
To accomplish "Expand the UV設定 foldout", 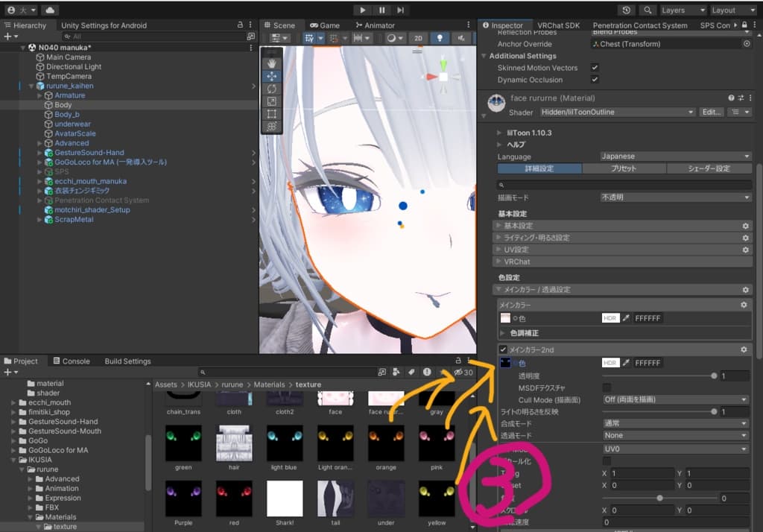I will [622, 250].
